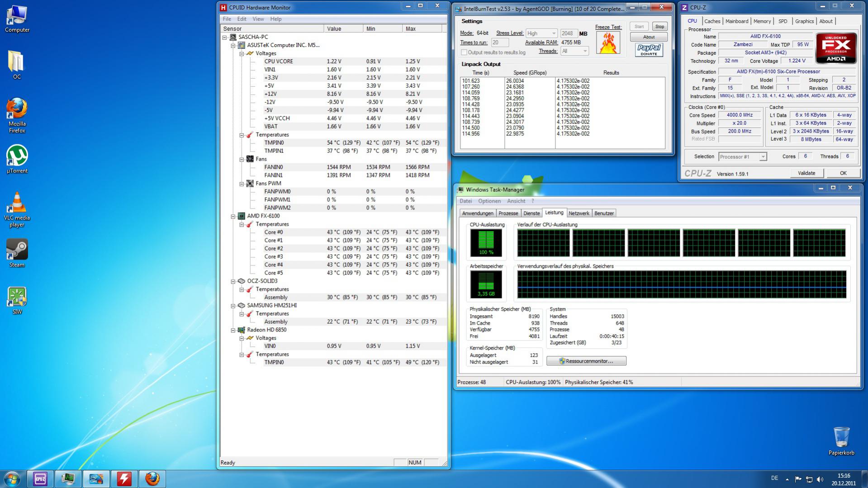
Task: Switch to CPU-Z via its taskbar button
Action: coord(40,479)
